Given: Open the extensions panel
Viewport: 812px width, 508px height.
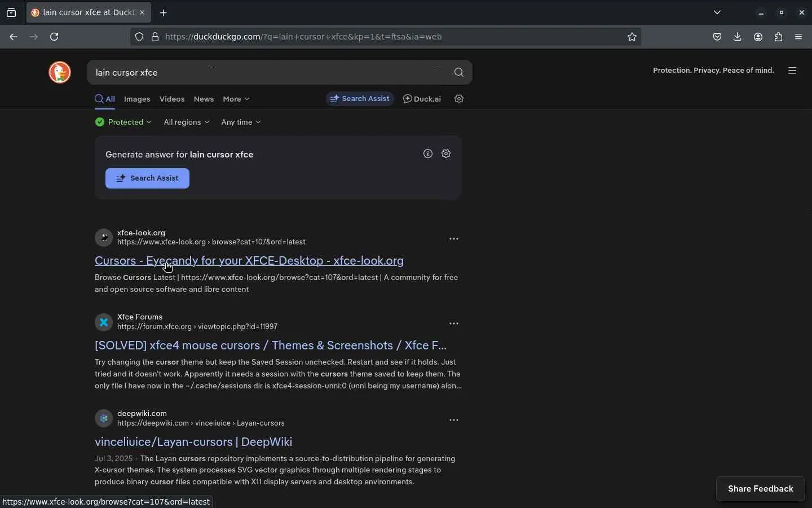Looking at the screenshot, I should click(x=779, y=37).
